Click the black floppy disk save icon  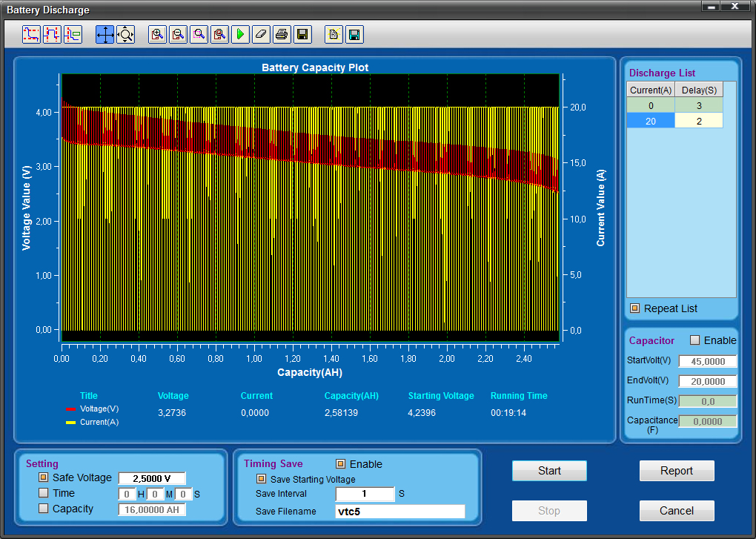[x=302, y=34]
